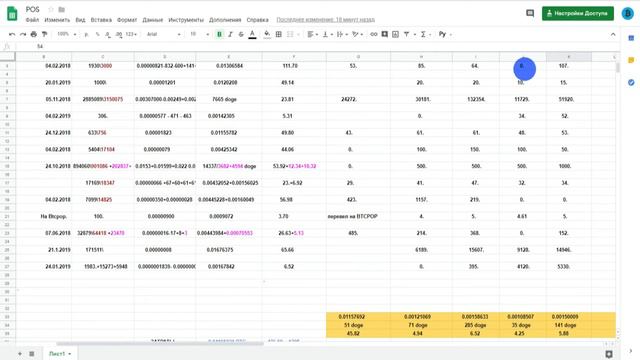Open the Explore button at bottom right
The height and width of the screenshot is (360, 640).
point(609,354)
